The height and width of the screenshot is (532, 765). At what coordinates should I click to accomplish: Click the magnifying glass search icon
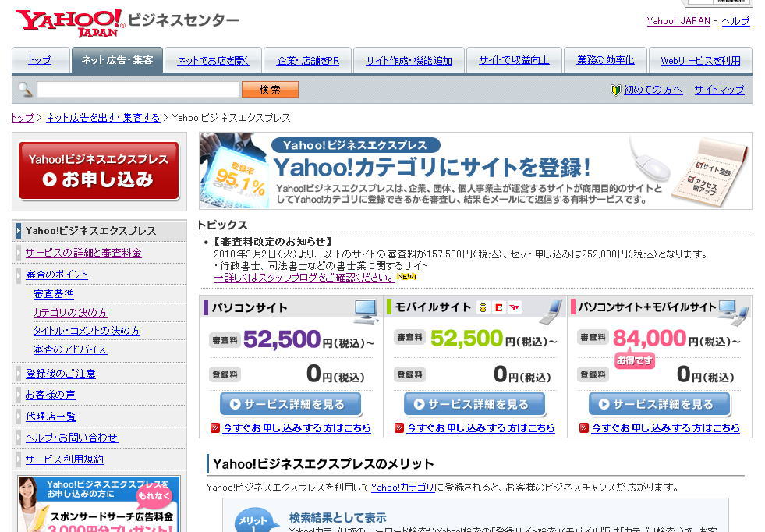[26, 90]
